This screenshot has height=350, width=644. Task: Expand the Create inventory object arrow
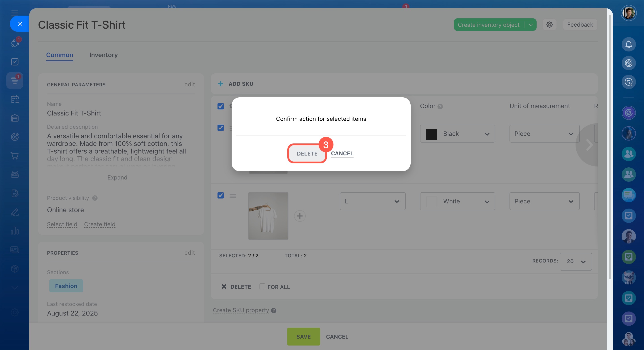(x=531, y=25)
